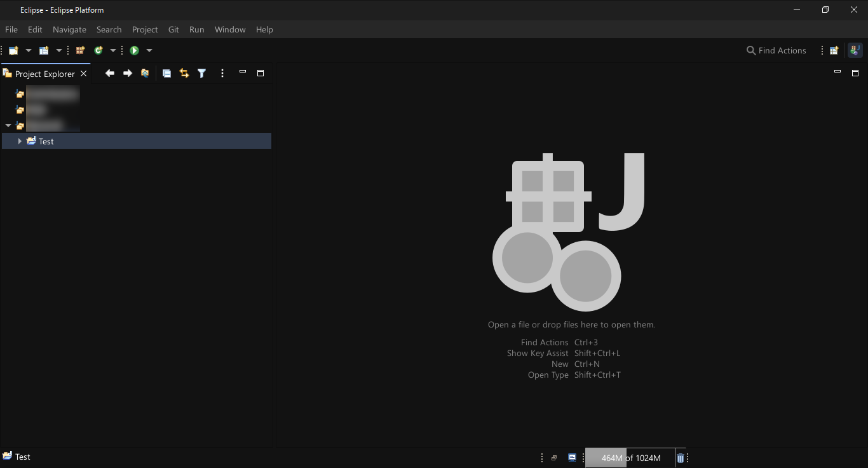Screen dimensions: 868x468
Task: Click the New Java Class icon
Action: (98, 50)
